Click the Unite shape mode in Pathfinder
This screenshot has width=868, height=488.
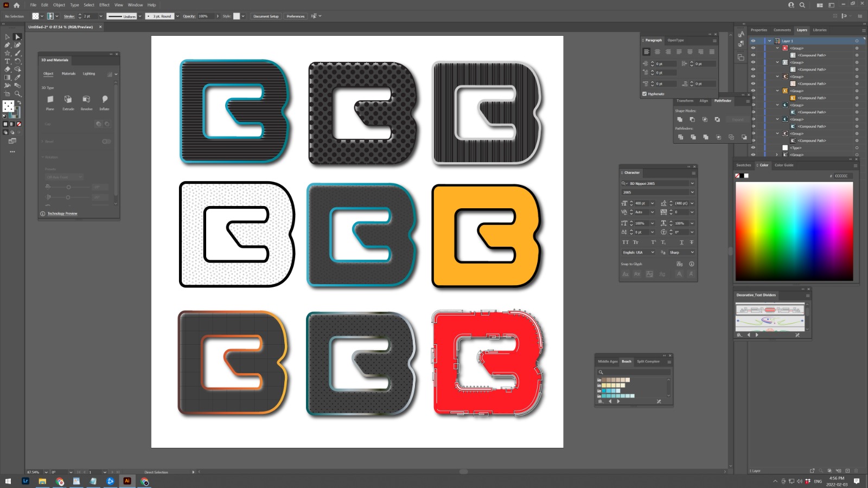[679, 119]
